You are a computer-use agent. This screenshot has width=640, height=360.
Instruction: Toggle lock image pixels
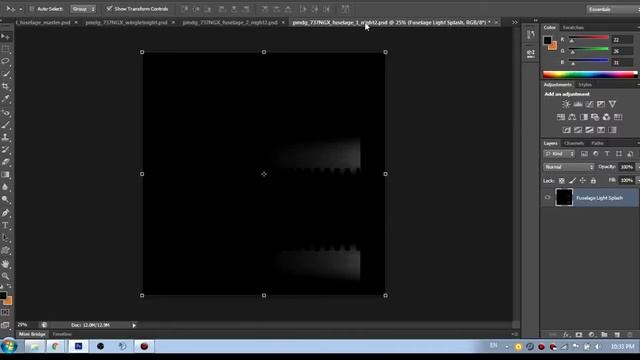click(x=573, y=180)
